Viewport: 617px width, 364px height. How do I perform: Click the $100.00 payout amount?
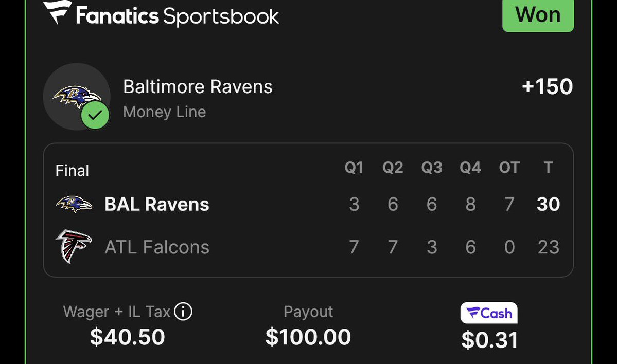pos(308,337)
